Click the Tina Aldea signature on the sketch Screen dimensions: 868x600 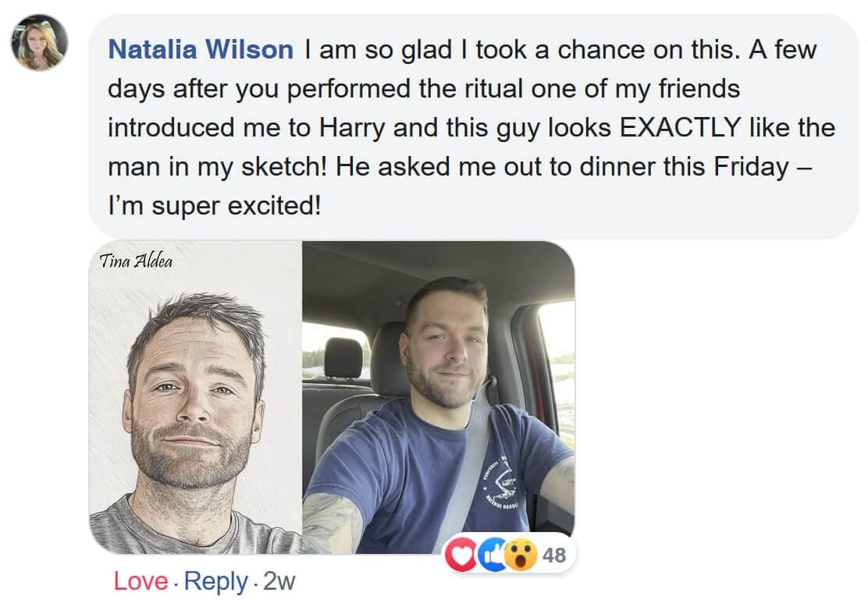coord(136,261)
